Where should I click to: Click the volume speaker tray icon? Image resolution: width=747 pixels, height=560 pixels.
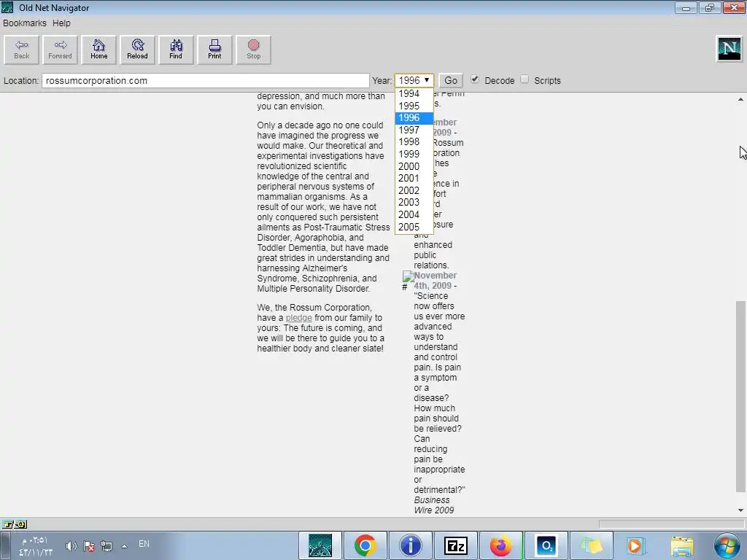coord(71,546)
